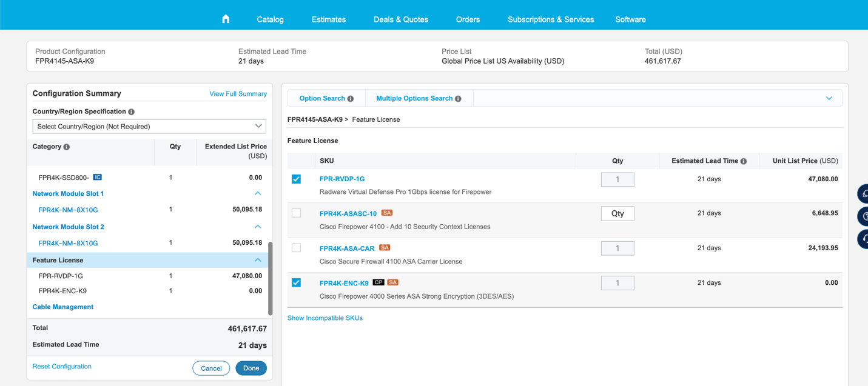Go to the Home icon in navigation bar
Viewport: 868px width, 386px height.
coord(226,19)
